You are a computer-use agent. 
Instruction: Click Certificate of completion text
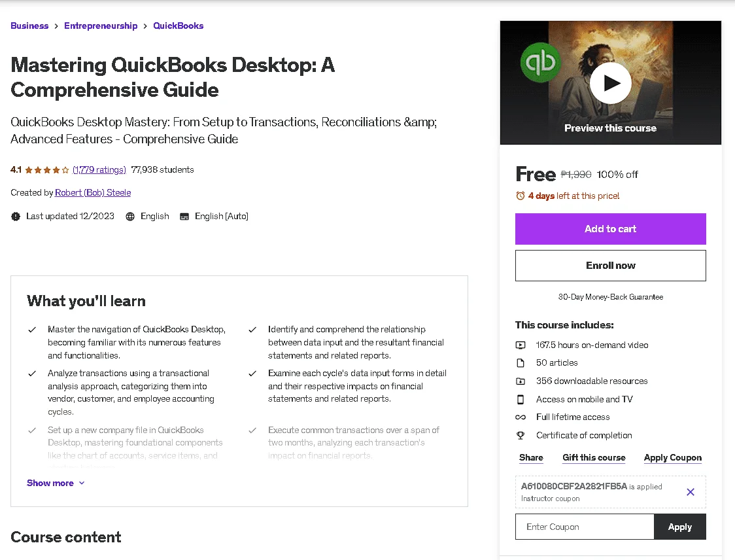[584, 435]
